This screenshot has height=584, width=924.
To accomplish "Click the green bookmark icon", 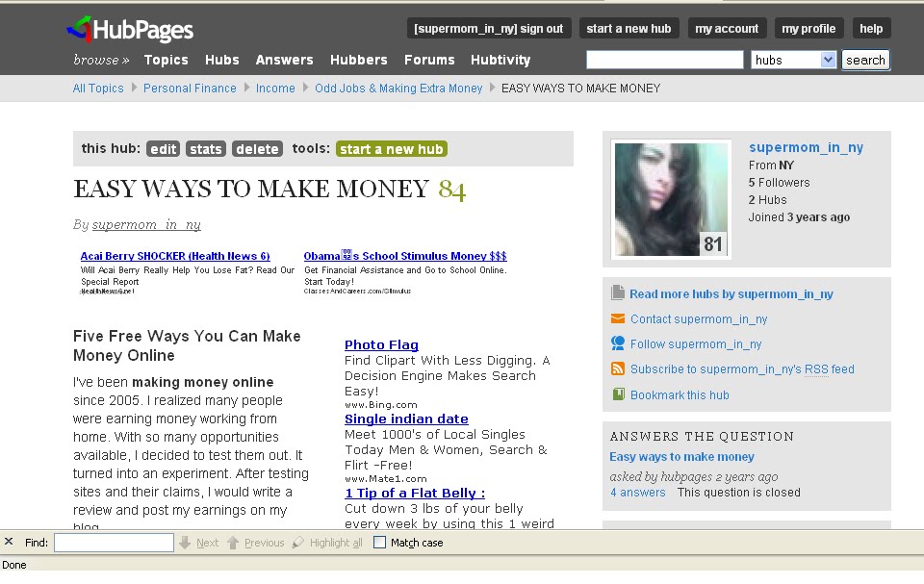I will [x=618, y=394].
